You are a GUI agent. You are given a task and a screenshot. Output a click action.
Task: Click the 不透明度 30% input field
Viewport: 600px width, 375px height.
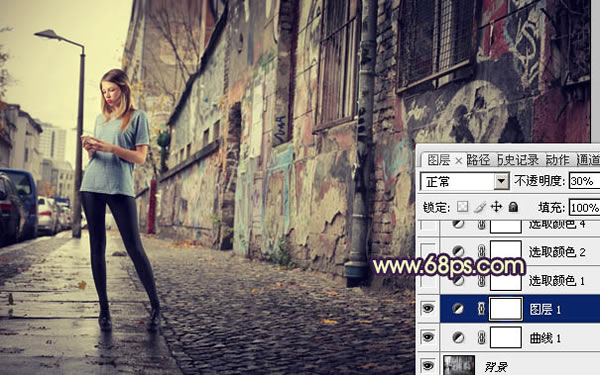(584, 181)
